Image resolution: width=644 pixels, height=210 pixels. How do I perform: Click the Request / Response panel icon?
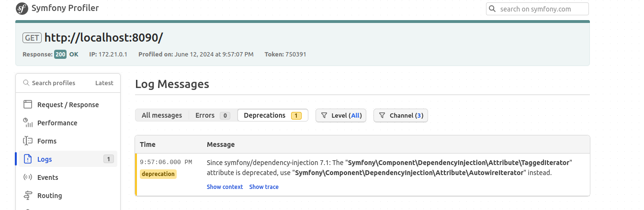tap(28, 105)
